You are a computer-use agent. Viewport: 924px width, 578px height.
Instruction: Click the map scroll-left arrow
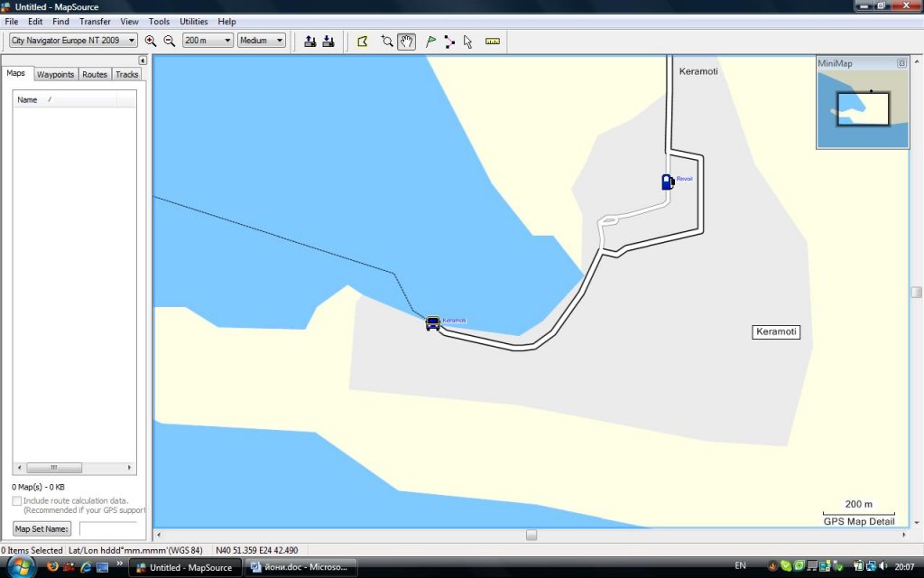pyautogui.click(x=159, y=535)
